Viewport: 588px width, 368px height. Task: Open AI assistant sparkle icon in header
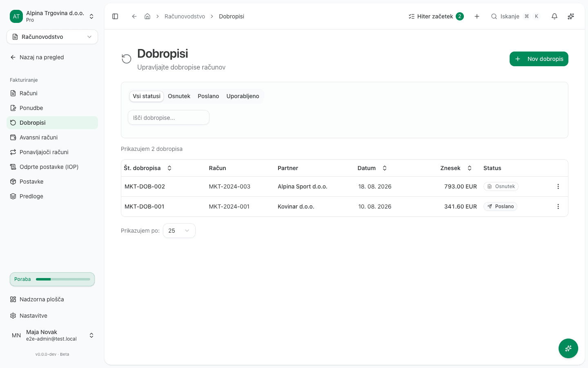[x=571, y=16]
